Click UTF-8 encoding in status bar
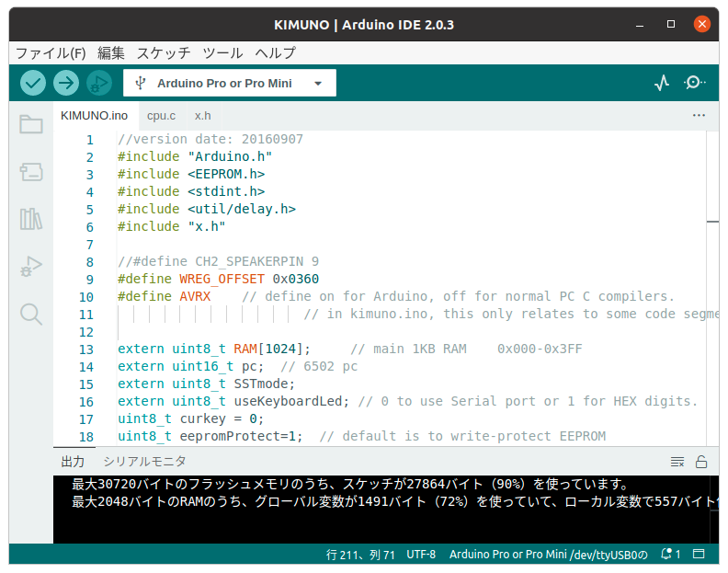The width and height of the screenshot is (728, 573). click(421, 555)
